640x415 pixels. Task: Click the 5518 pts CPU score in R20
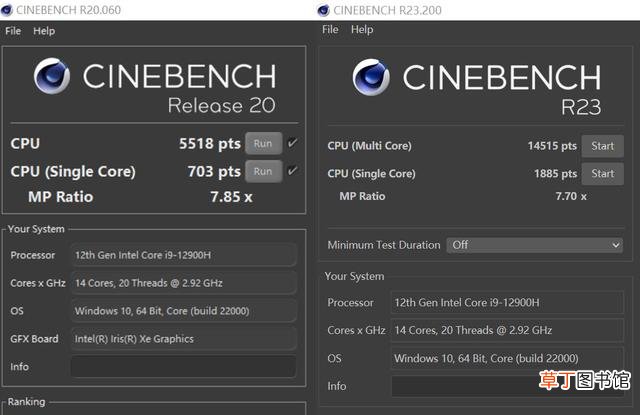pos(210,144)
